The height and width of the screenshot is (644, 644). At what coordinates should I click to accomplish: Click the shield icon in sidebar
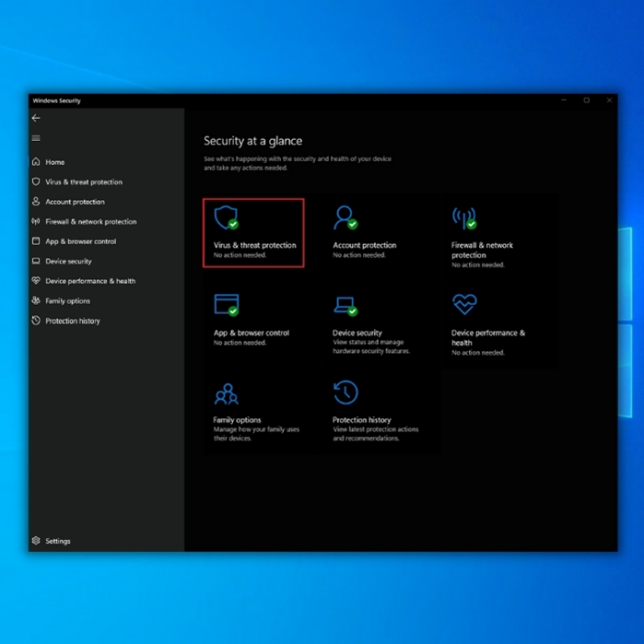tap(36, 181)
